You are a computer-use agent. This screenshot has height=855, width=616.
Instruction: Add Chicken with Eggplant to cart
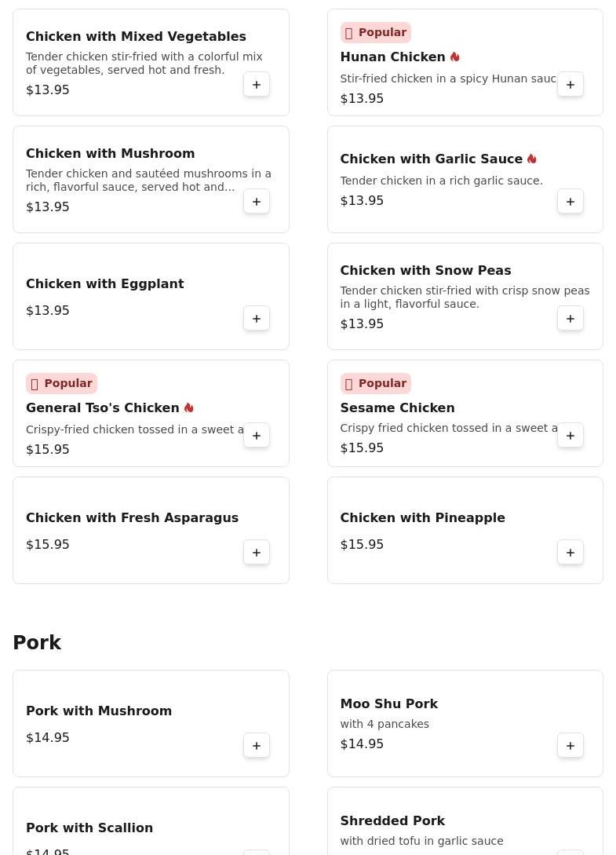(x=257, y=319)
